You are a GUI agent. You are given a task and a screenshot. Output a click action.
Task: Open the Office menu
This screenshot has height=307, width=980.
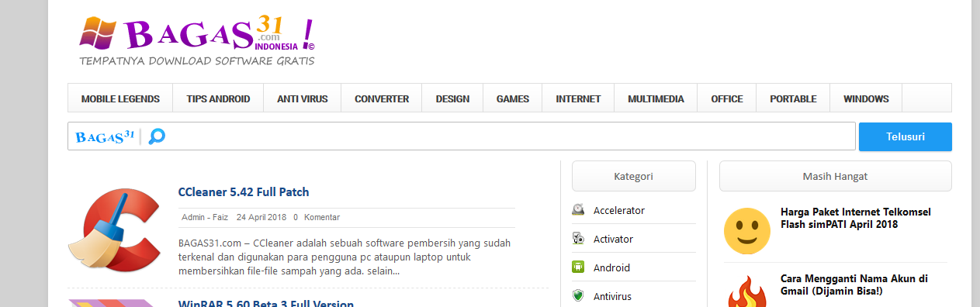(727, 98)
